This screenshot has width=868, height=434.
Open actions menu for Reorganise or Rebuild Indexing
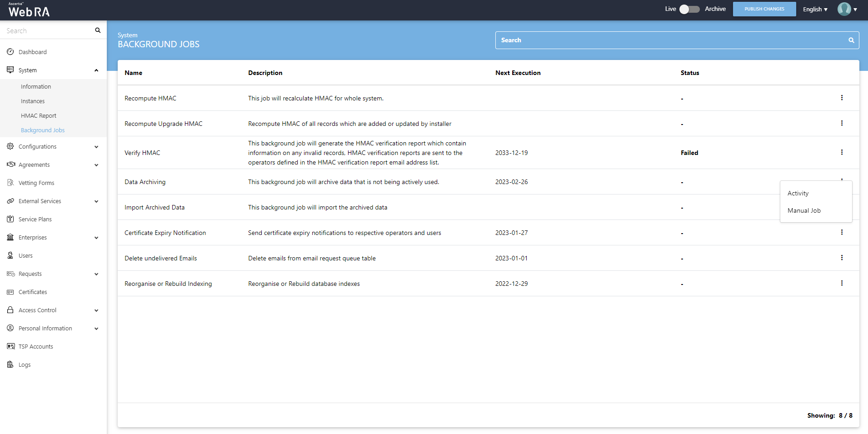pyautogui.click(x=842, y=283)
